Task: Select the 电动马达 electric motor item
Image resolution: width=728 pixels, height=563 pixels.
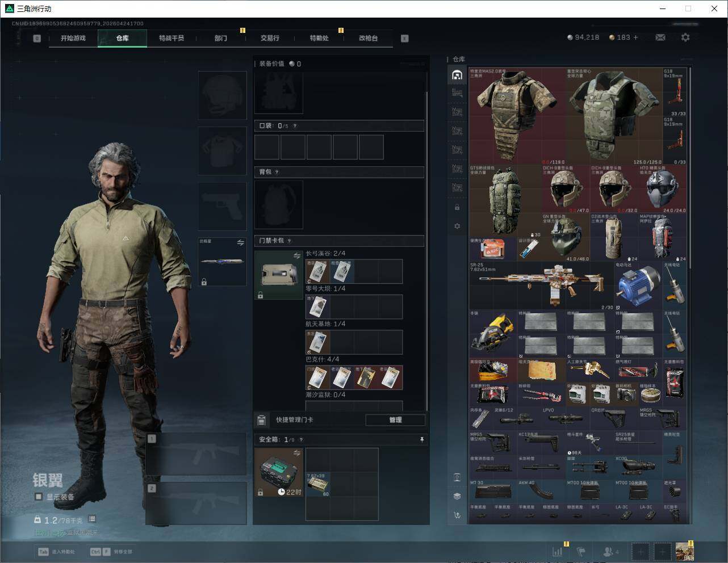Action: 638,286
